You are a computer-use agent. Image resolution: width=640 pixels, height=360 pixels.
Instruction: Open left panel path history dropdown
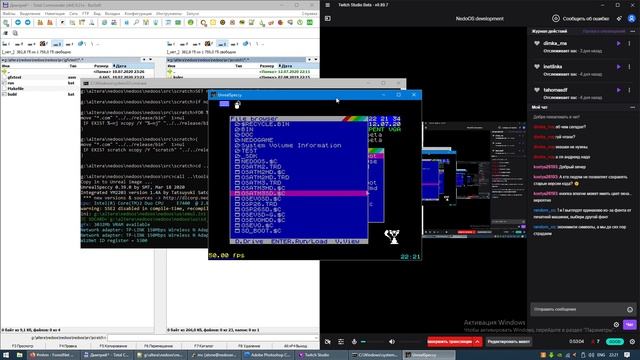150,60
